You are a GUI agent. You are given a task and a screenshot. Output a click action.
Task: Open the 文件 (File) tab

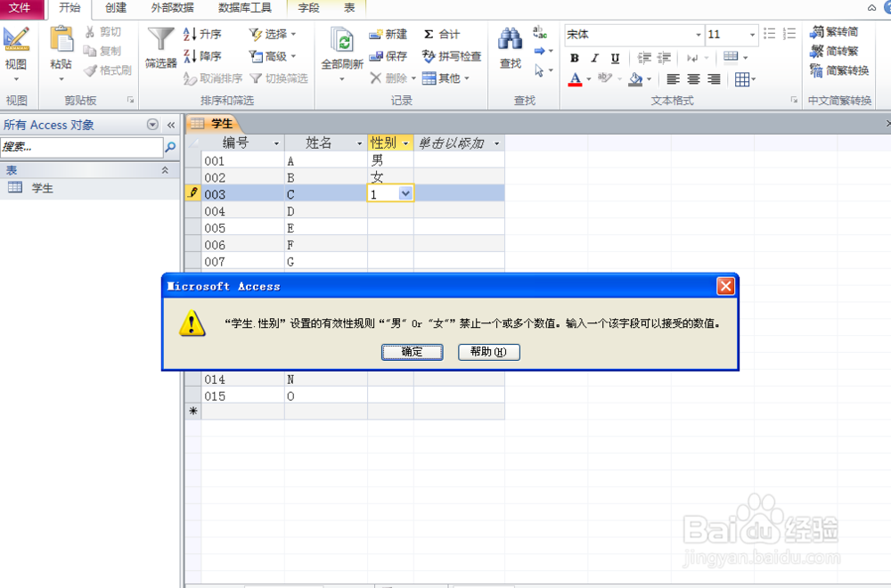click(x=20, y=8)
